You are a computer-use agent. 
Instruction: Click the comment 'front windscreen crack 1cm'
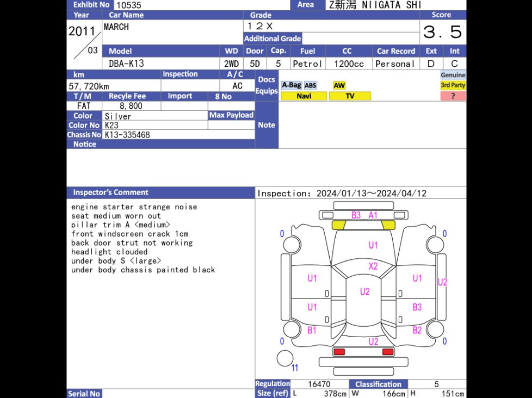pos(129,234)
